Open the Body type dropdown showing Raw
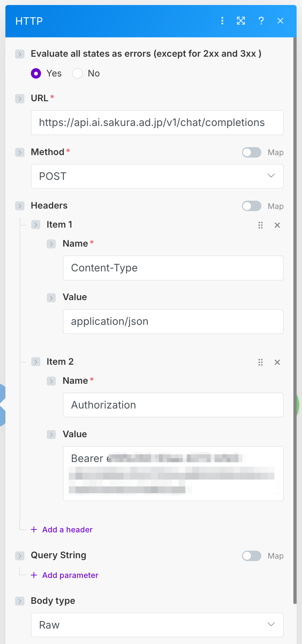 tap(157, 625)
